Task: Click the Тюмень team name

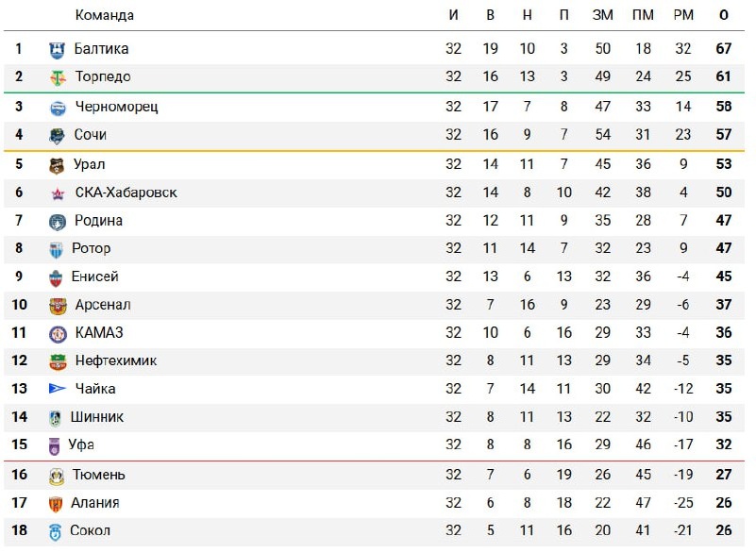Action: (x=99, y=475)
